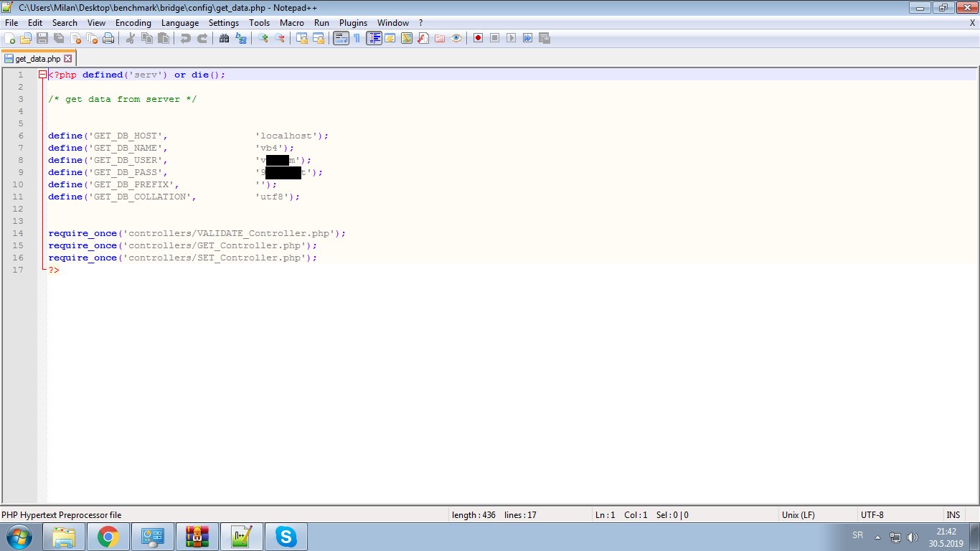Open the User Defined Language dialog icon
980x551 pixels.
(390, 38)
